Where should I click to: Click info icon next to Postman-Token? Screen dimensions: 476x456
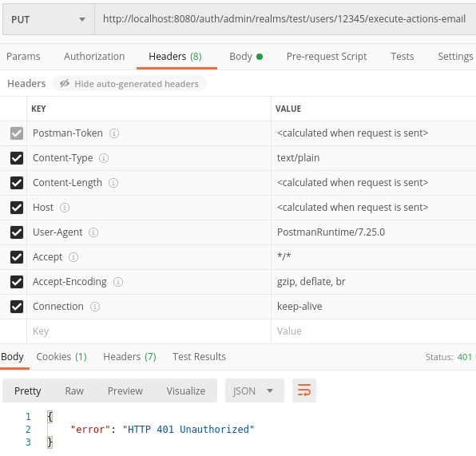click(114, 133)
